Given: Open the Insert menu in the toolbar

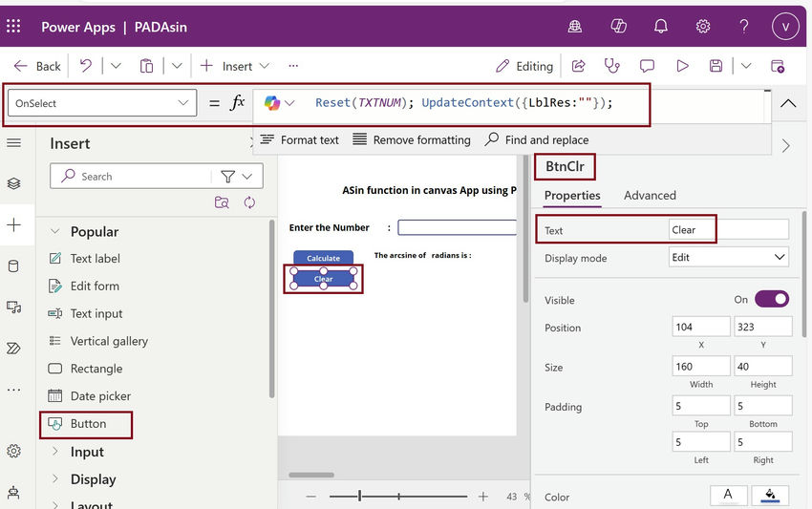Looking at the screenshot, I should click(x=235, y=66).
